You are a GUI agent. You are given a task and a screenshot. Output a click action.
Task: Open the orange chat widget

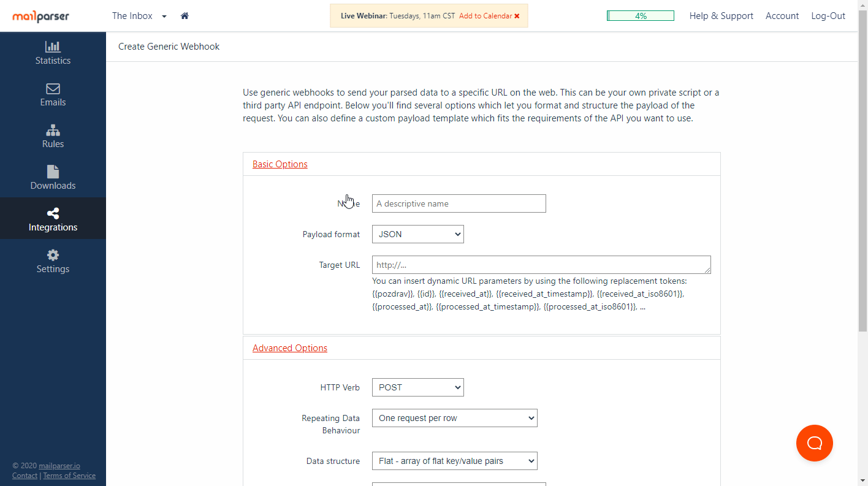point(815,443)
